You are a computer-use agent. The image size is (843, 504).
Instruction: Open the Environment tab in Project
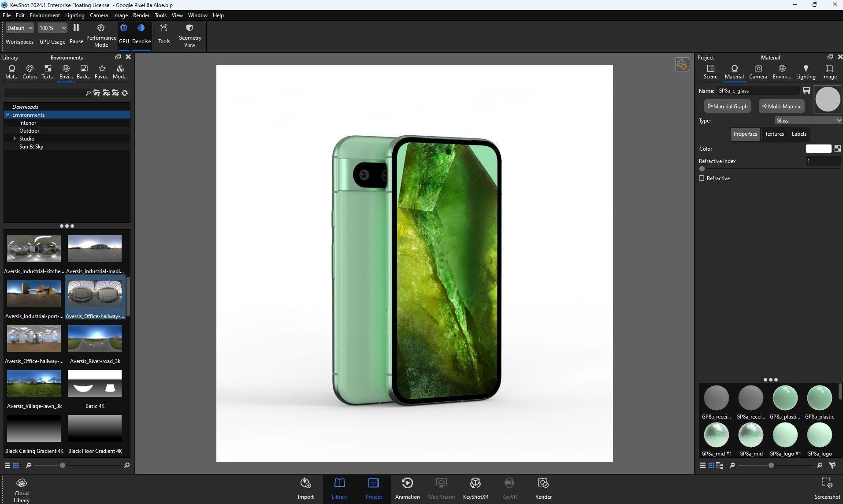[782, 72]
